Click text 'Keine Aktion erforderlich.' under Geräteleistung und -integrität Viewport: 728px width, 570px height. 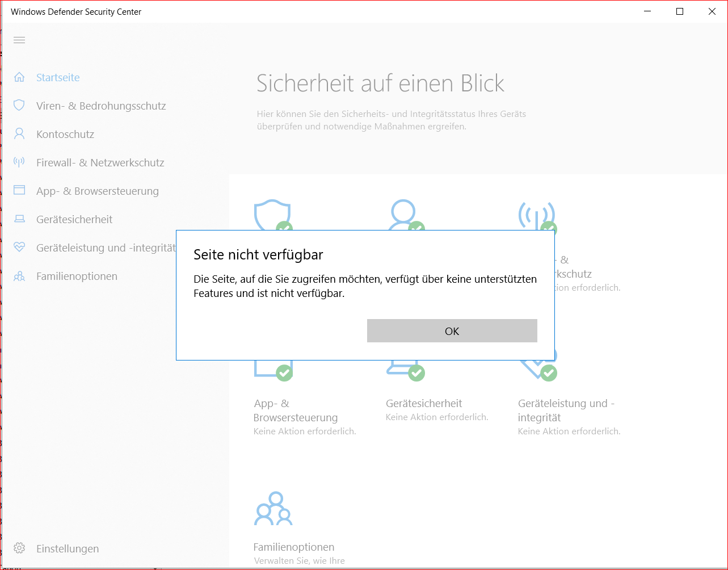[x=569, y=431]
